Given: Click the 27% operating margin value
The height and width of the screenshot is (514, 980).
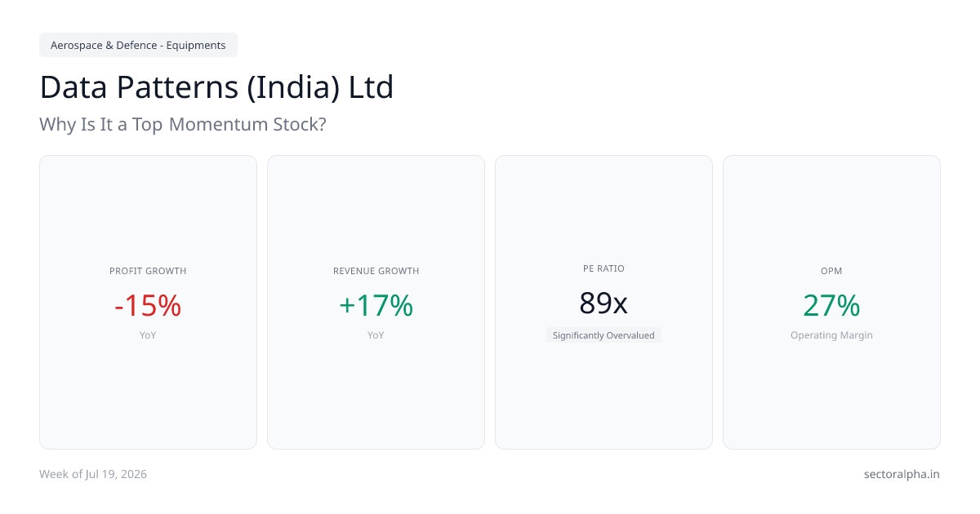Looking at the screenshot, I should tap(831, 305).
